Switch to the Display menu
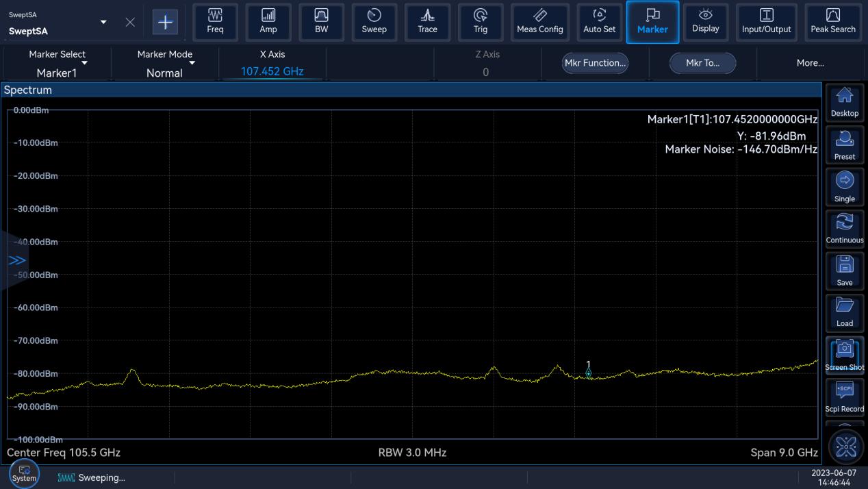The width and height of the screenshot is (868, 489). coord(705,22)
